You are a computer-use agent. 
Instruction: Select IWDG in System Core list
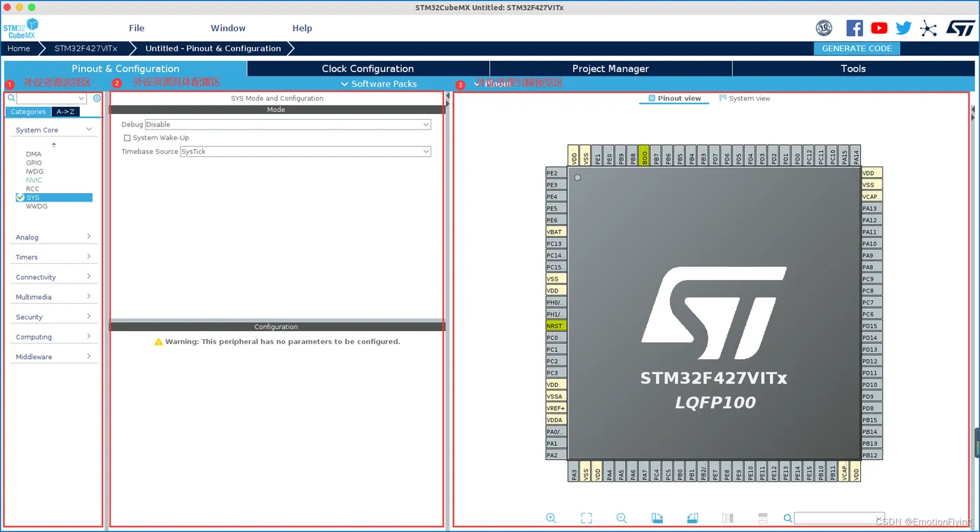tap(34, 171)
